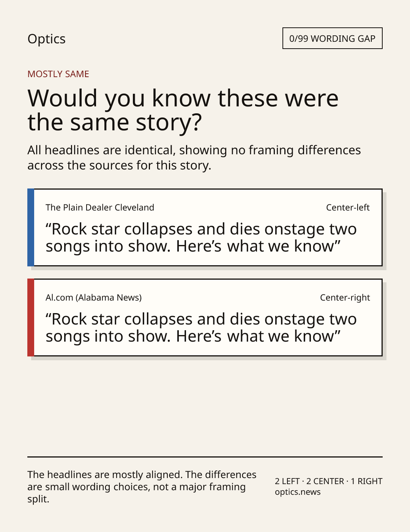This screenshot has height=532, width=410.
Task: Click the 0/99 WORDING GAP badge
Action: coord(332,38)
